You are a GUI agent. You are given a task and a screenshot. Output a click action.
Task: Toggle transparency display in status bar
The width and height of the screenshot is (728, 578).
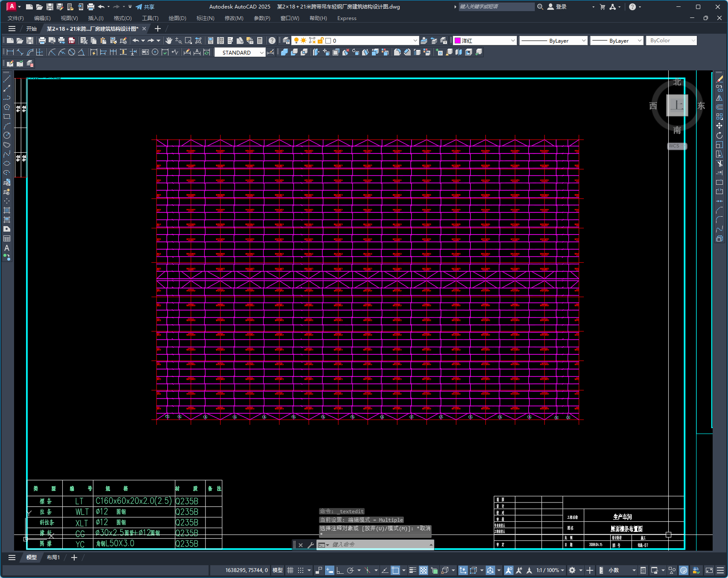click(423, 570)
